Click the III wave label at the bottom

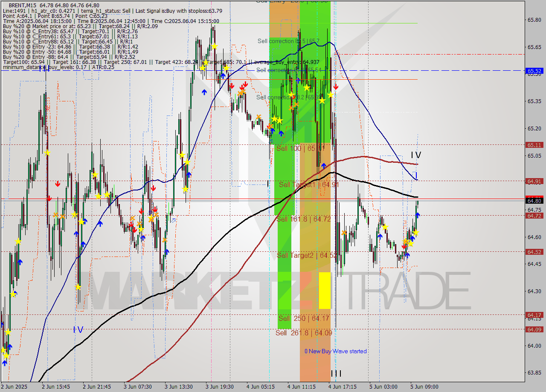click(336, 372)
